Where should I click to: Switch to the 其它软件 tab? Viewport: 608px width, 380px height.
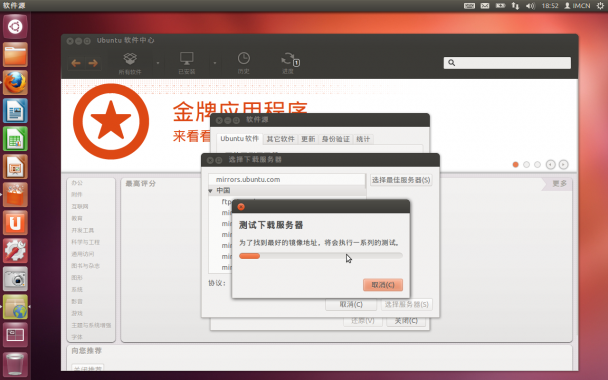(280, 139)
